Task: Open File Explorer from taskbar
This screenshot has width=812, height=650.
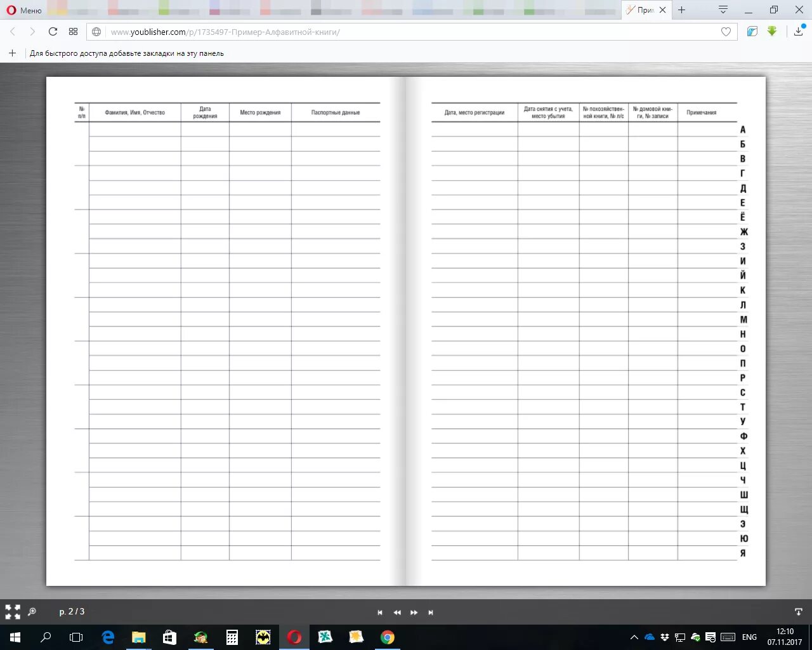Action: click(138, 637)
